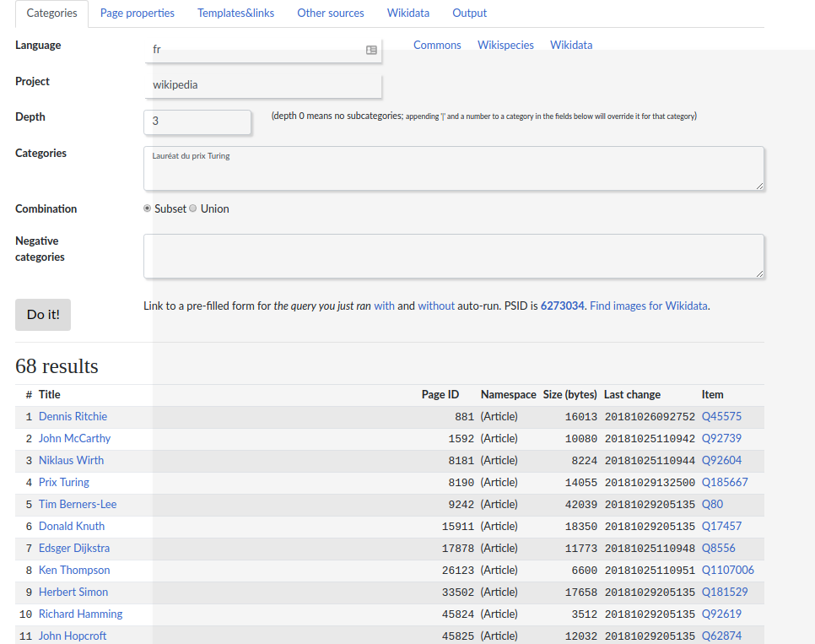Click the Negative categories text area
Viewport: 815px width, 644px height.
coord(454,256)
